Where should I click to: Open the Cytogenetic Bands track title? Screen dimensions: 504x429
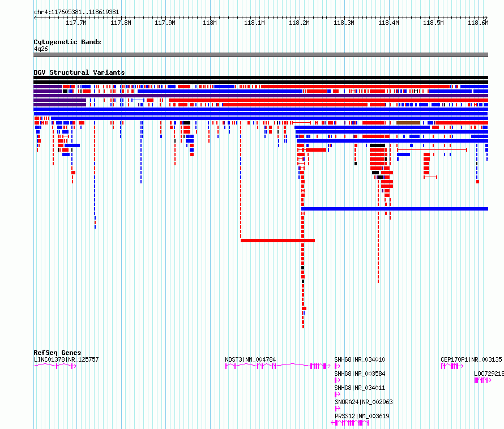coord(67,42)
